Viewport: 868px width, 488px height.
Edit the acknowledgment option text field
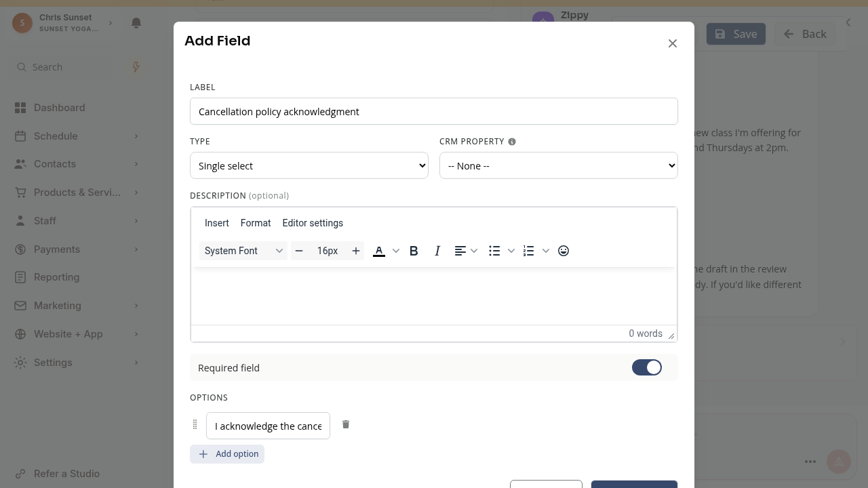coord(269,426)
